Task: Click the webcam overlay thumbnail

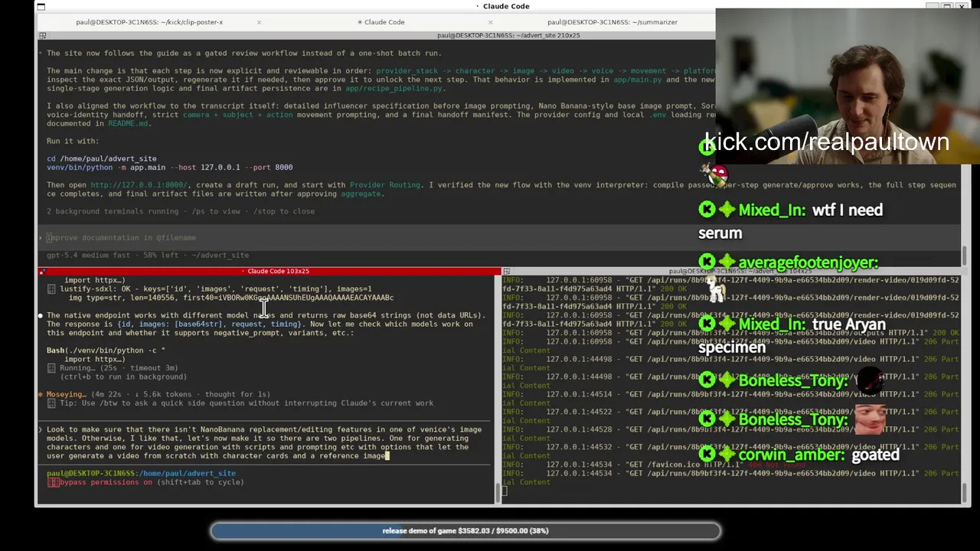Action: pos(848,86)
